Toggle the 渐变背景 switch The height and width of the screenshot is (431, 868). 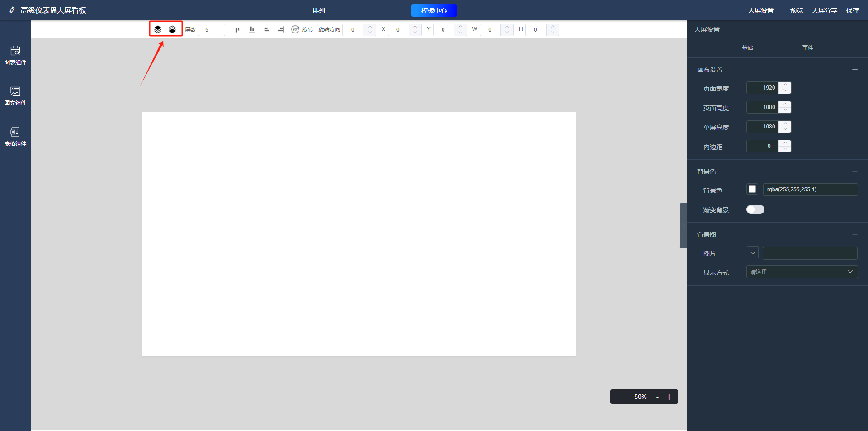pos(755,209)
